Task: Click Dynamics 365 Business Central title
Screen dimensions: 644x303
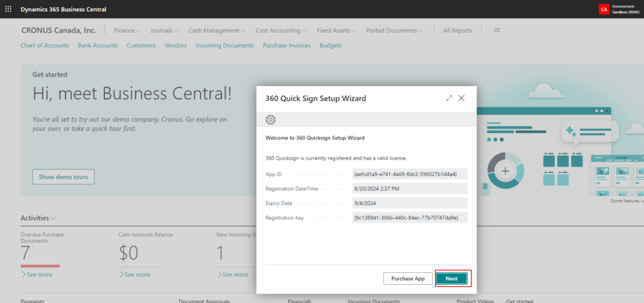Action: [64, 9]
